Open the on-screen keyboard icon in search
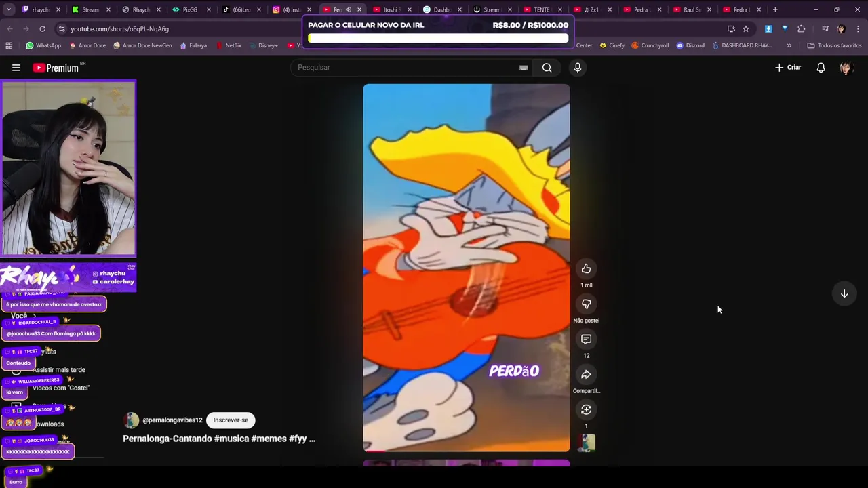Screen dimensions: 868x488 524,68
